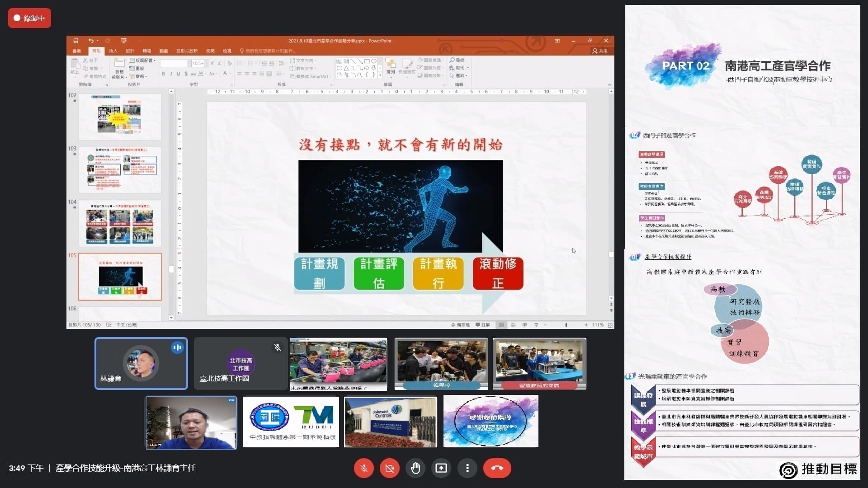Toggle the microphone mute button
868x488 pixels.
point(364,468)
